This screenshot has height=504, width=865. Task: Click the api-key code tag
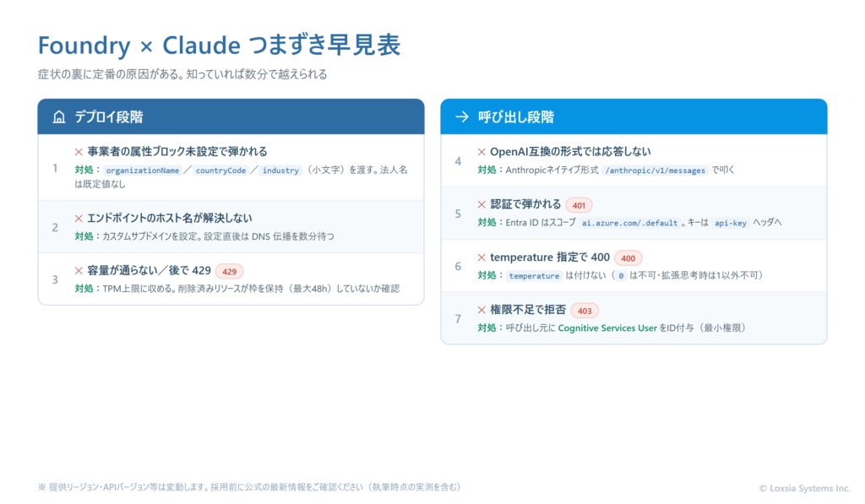(x=731, y=223)
